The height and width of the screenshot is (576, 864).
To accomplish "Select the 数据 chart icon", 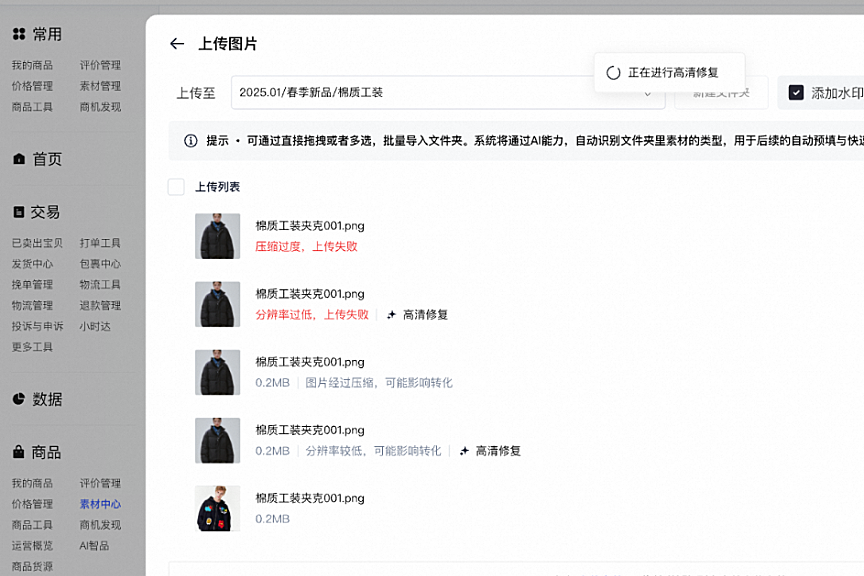I will (18, 398).
